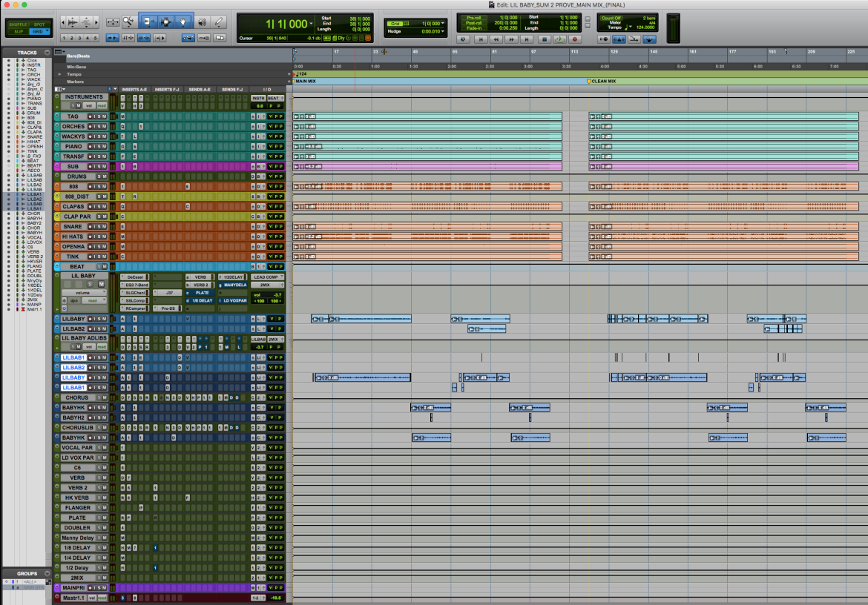Select the LIL BABY ADLIBS track name

84,338
